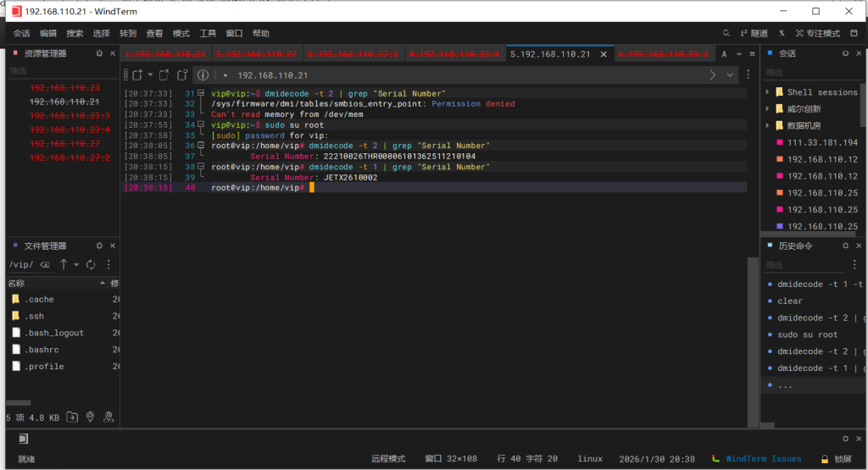Open the tunnel (隧道) tool
Image resolution: width=868 pixels, height=470 pixels.
pyautogui.click(x=754, y=34)
